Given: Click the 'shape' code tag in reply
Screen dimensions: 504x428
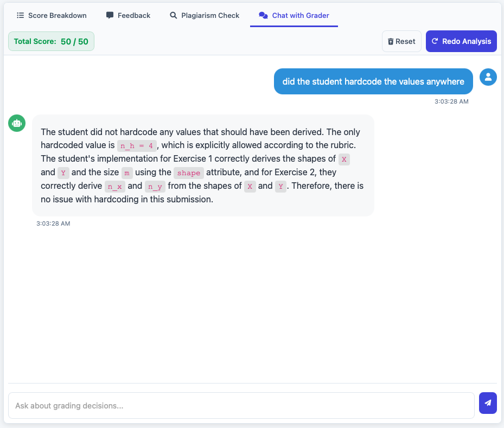Looking at the screenshot, I should (188, 173).
